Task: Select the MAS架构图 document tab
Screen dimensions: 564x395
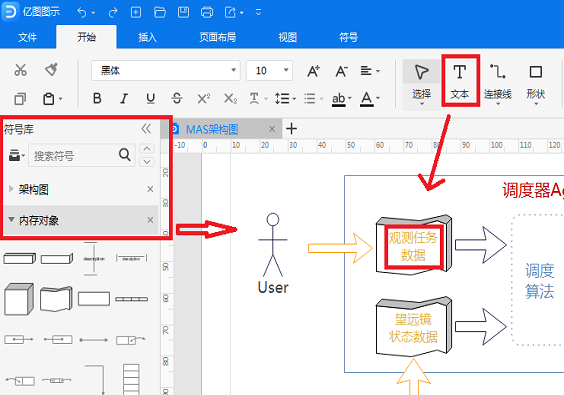Action: 212,129
